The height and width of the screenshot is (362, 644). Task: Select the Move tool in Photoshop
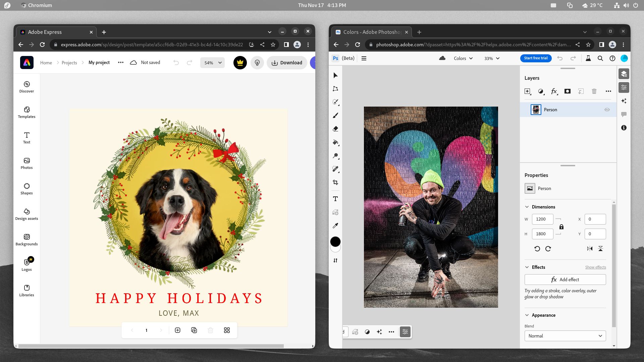[x=335, y=75]
